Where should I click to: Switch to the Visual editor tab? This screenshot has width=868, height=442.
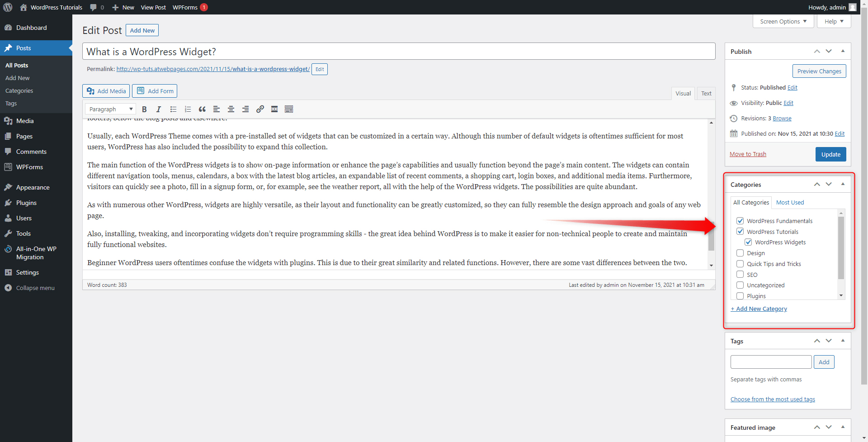683,93
